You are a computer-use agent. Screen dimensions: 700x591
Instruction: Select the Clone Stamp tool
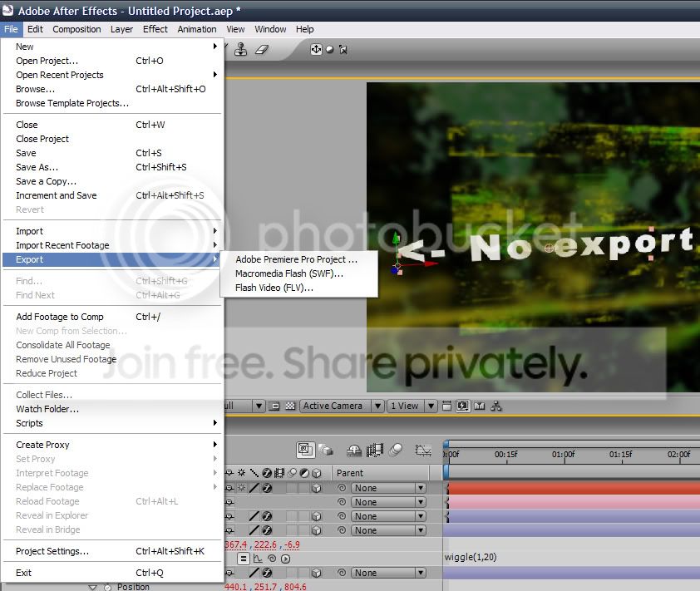tap(240, 49)
